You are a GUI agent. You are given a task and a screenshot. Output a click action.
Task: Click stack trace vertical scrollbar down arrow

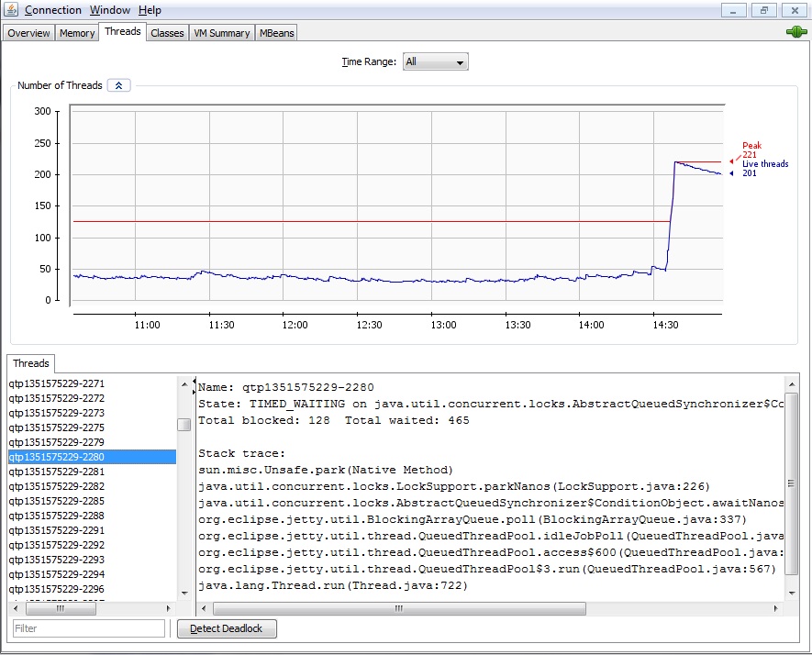coord(791,594)
